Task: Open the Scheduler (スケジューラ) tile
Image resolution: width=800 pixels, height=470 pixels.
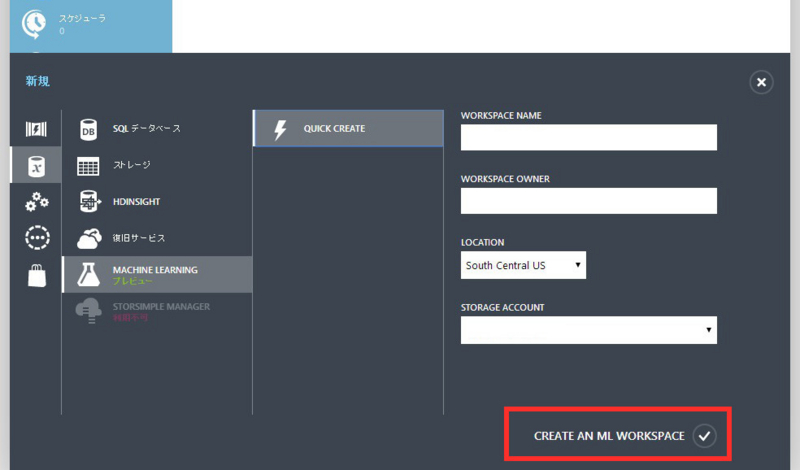Action: pyautogui.click(x=91, y=26)
